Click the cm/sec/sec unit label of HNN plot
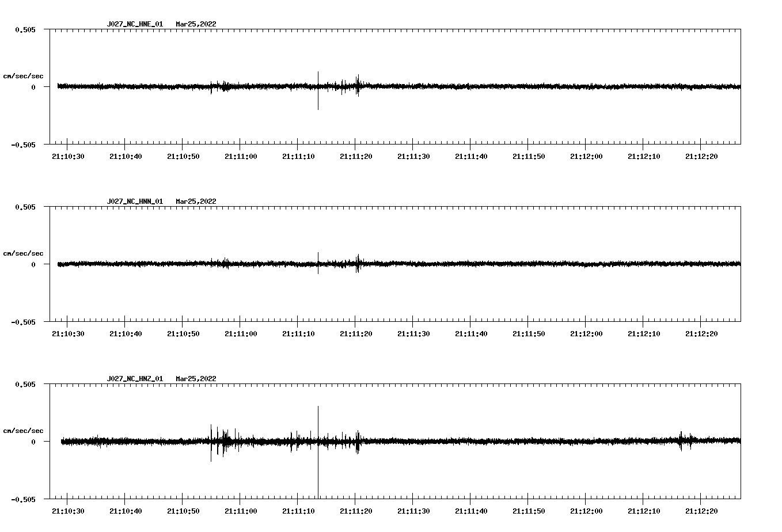 pyautogui.click(x=24, y=253)
